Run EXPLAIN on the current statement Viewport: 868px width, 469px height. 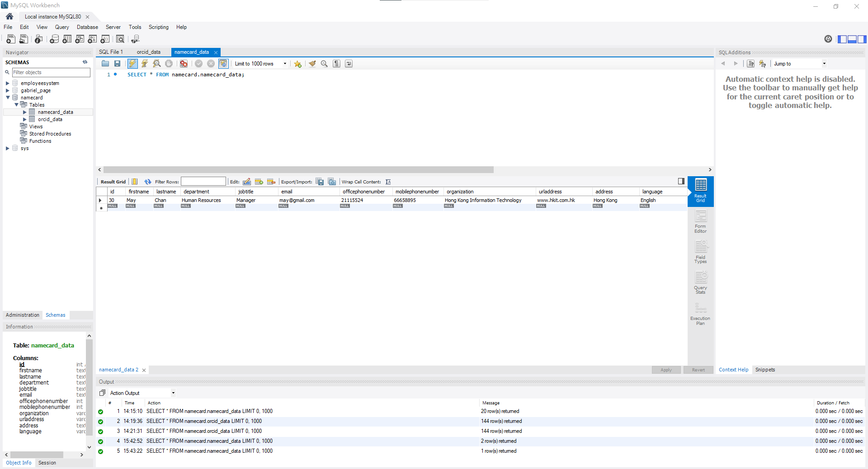[157, 64]
